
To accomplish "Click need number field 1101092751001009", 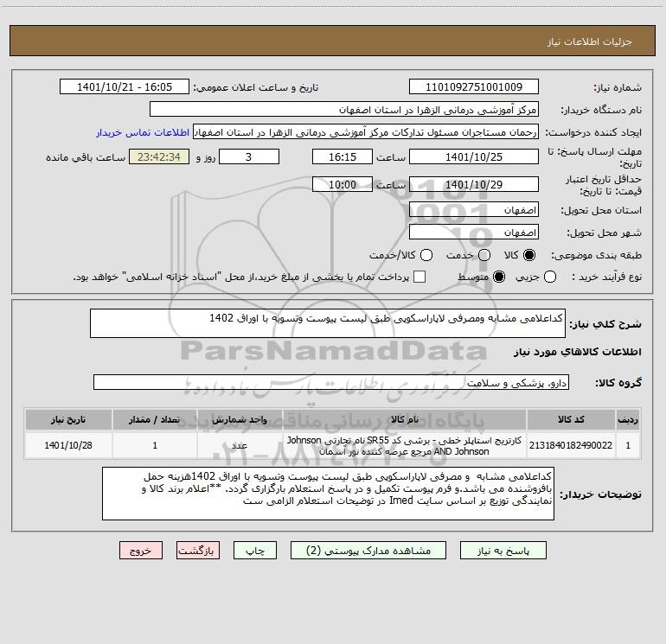I will [474, 87].
